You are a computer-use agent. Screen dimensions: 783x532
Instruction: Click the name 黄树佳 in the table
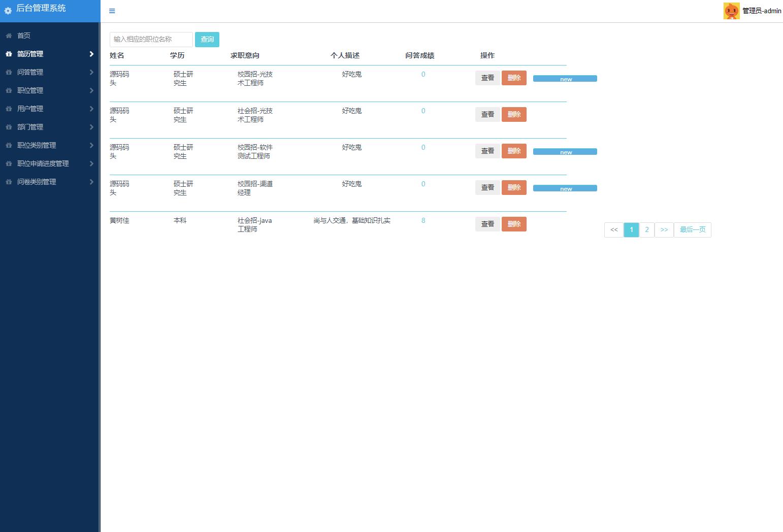point(119,220)
